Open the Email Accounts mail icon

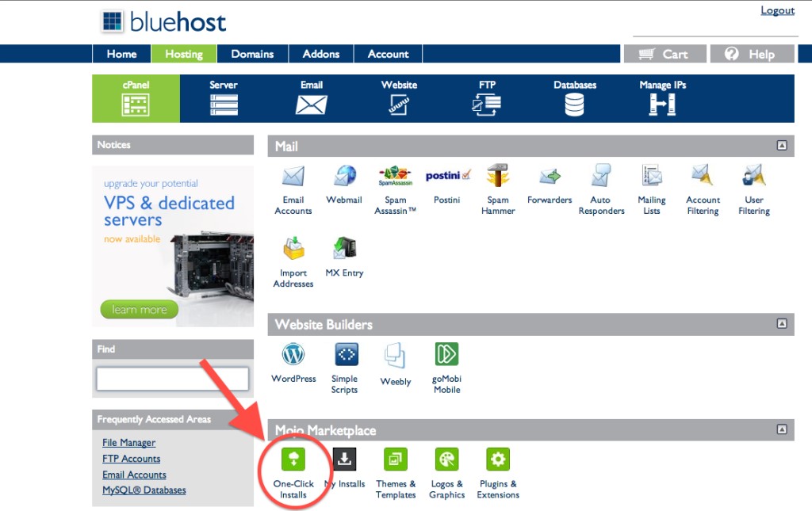pyautogui.click(x=293, y=190)
